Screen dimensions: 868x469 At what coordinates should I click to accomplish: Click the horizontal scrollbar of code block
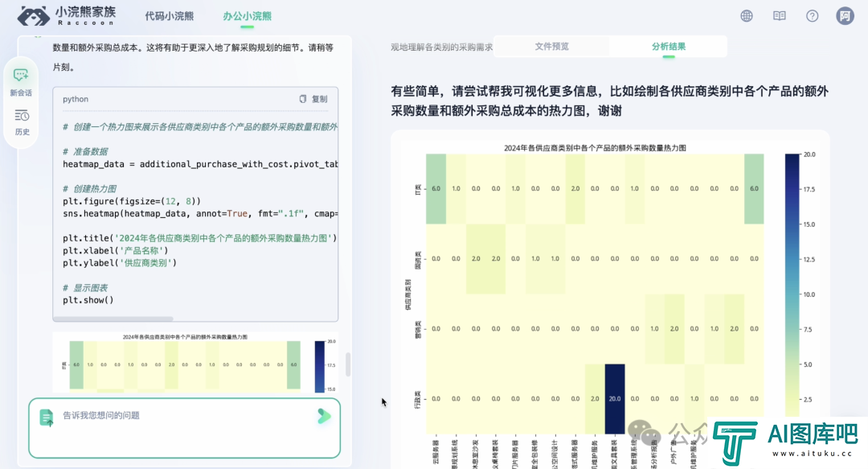[x=113, y=319]
